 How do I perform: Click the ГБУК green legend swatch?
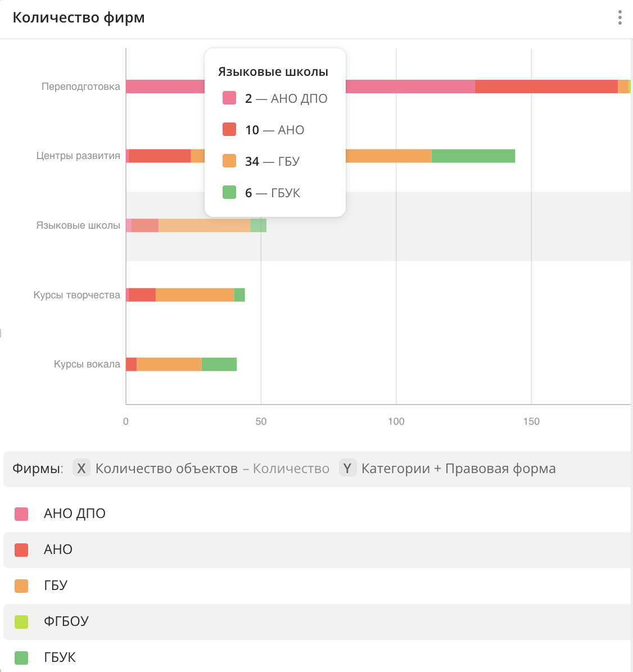click(x=21, y=657)
